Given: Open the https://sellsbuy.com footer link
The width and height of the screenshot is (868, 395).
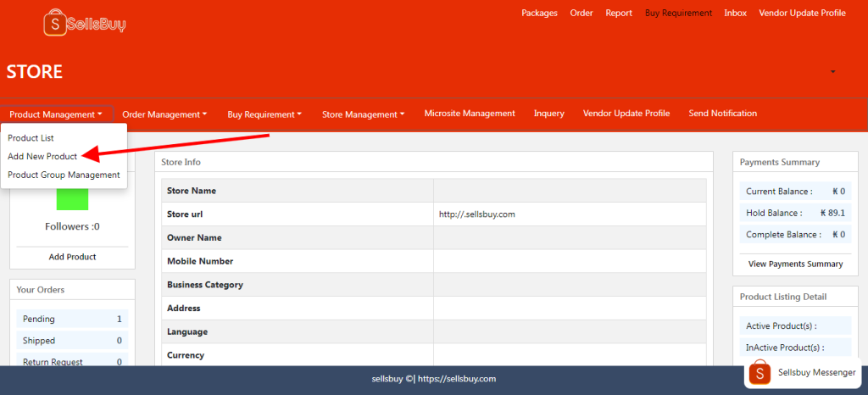Looking at the screenshot, I should click(x=457, y=379).
